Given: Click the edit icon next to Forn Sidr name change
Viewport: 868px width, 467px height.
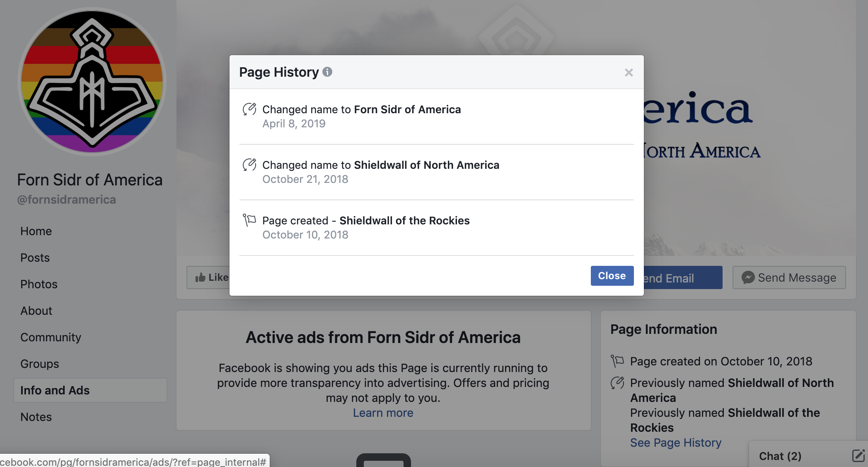Looking at the screenshot, I should (x=249, y=109).
